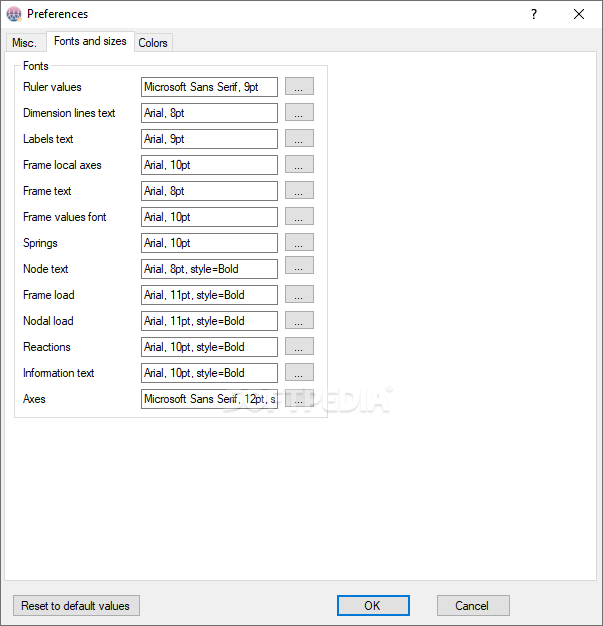This screenshot has height=626, width=603.
Task: Browse font for Labels text
Action: click(x=299, y=139)
